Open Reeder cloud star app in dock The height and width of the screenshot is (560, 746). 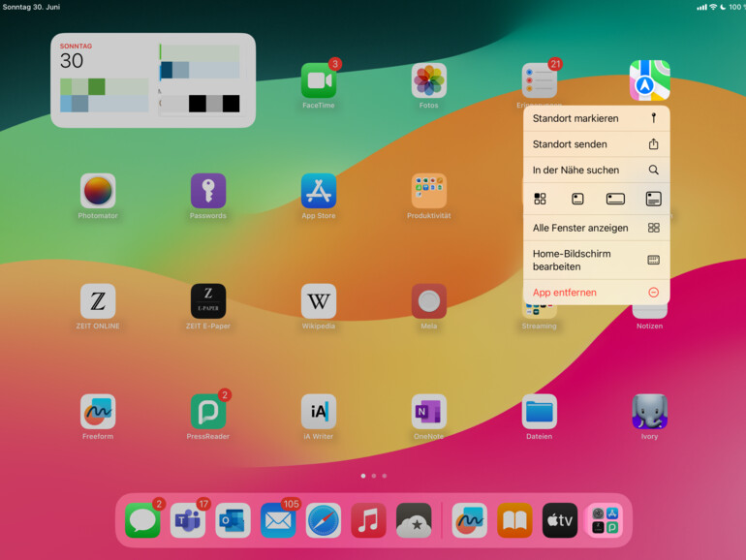(414, 520)
